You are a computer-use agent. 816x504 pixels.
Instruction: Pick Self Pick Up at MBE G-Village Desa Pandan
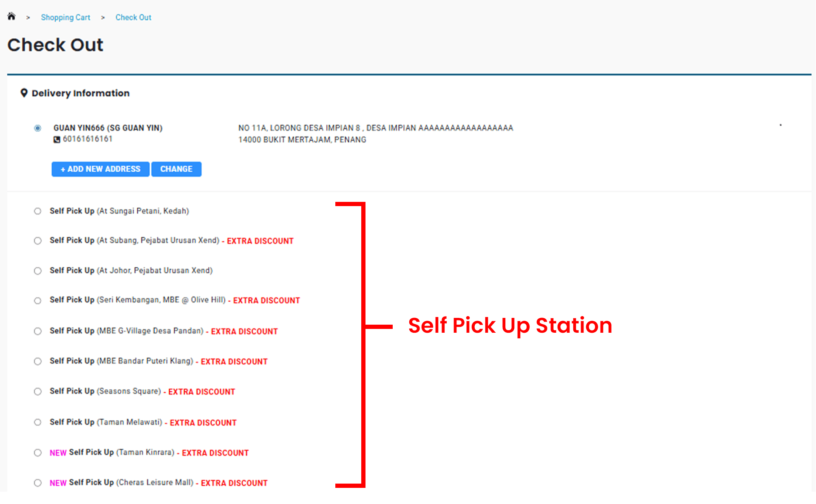37,331
